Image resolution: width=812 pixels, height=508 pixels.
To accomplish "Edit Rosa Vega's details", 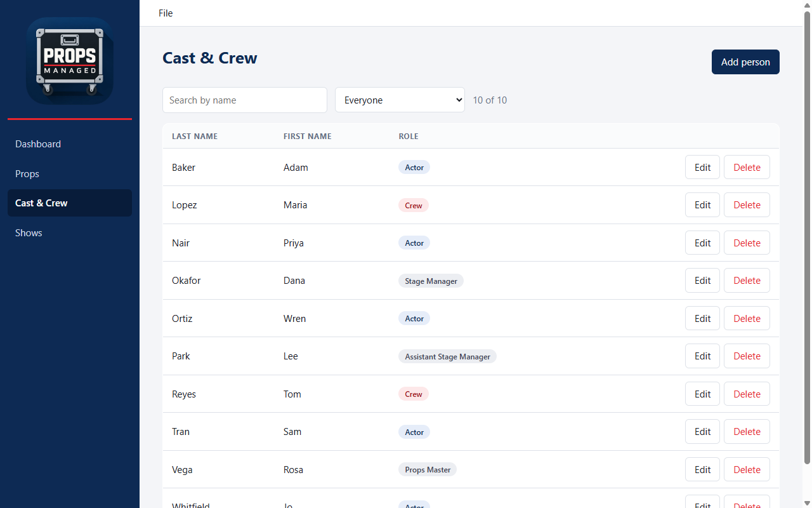I will click(702, 470).
